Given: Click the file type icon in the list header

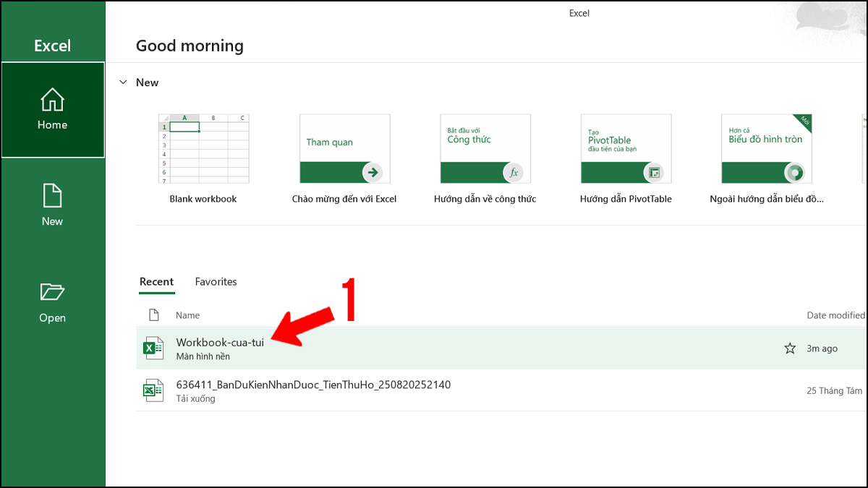Looking at the screenshot, I should pyautogui.click(x=153, y=315).
